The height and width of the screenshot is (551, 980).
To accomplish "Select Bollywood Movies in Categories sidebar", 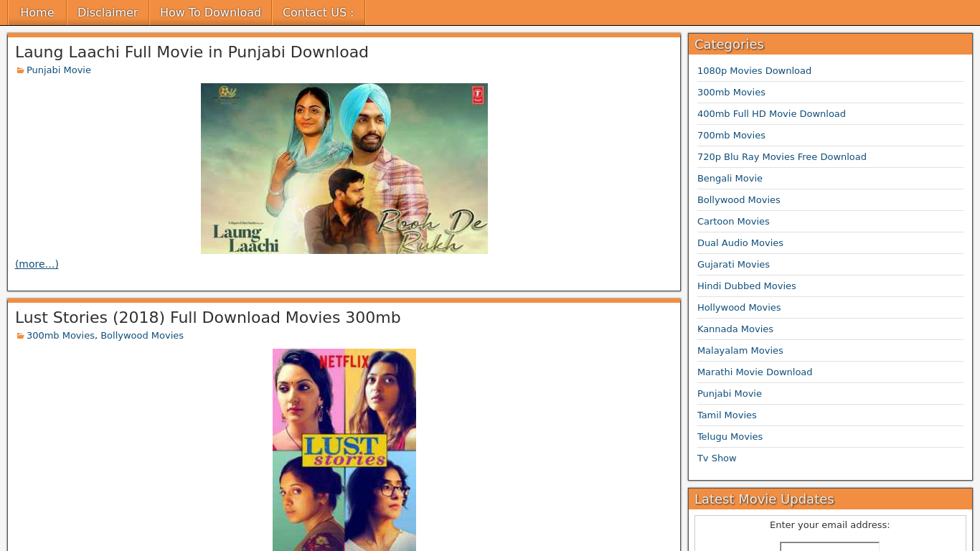I will click(x=739, y=199).
